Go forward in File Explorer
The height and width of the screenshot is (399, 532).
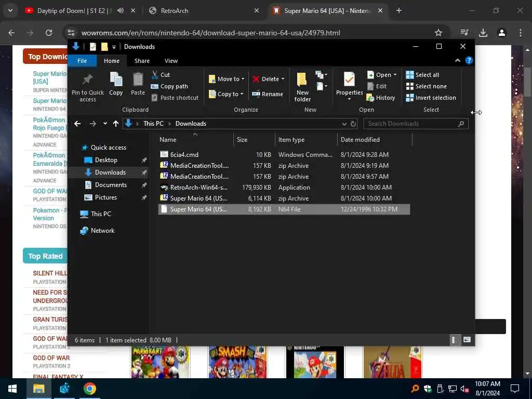[92, 124]
